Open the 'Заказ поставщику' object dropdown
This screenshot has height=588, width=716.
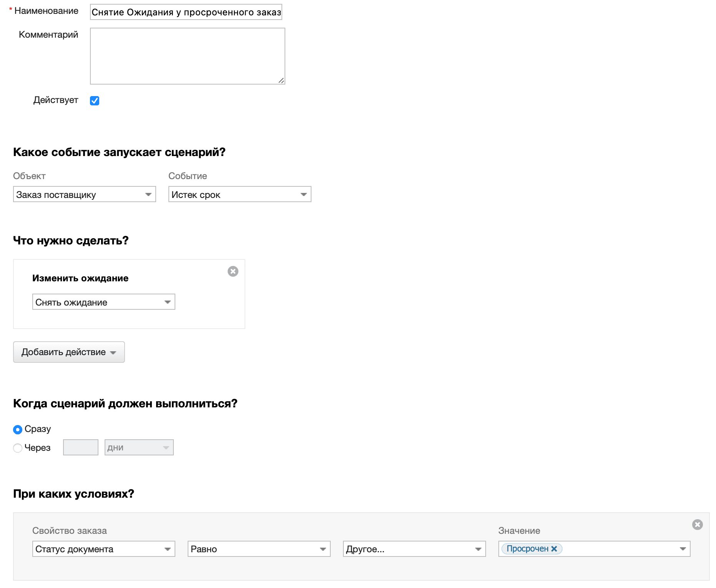tap(84, 194)
